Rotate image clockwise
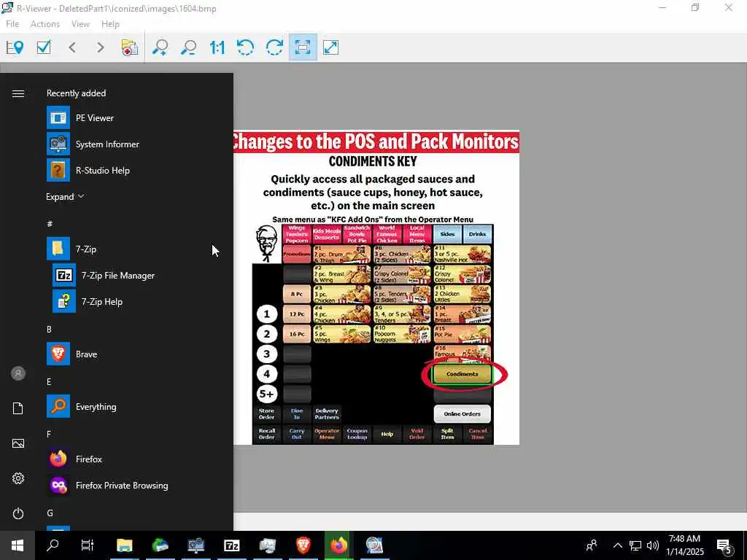The width and height of the screenshot is (747, 560). (274, 47)
